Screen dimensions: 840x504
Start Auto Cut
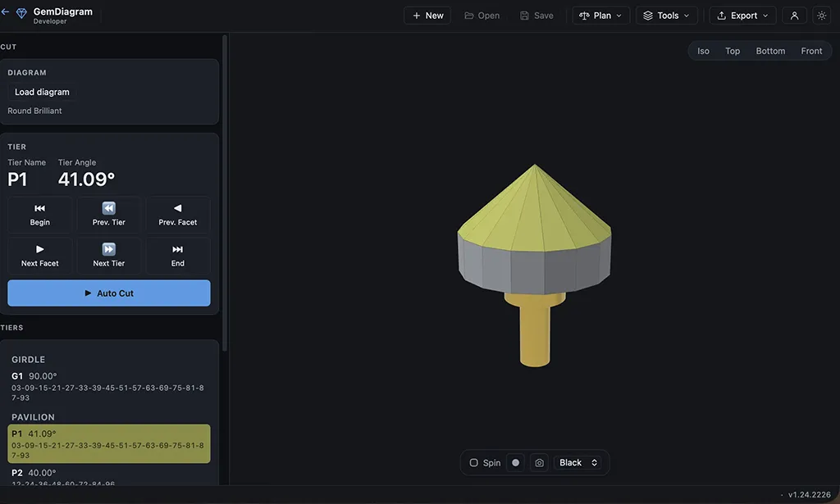[109, 293]
